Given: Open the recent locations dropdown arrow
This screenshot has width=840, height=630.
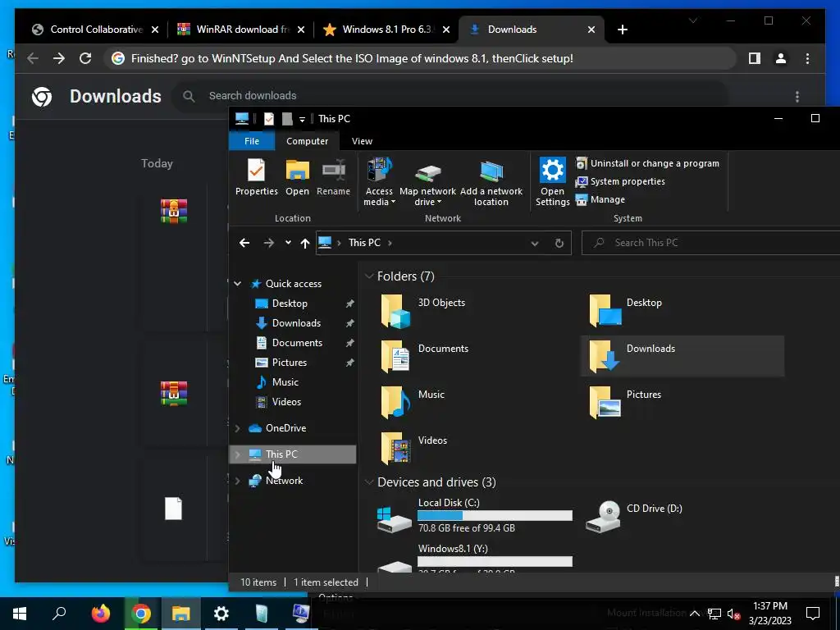Looking at the screenshot, I should point(288,243).
